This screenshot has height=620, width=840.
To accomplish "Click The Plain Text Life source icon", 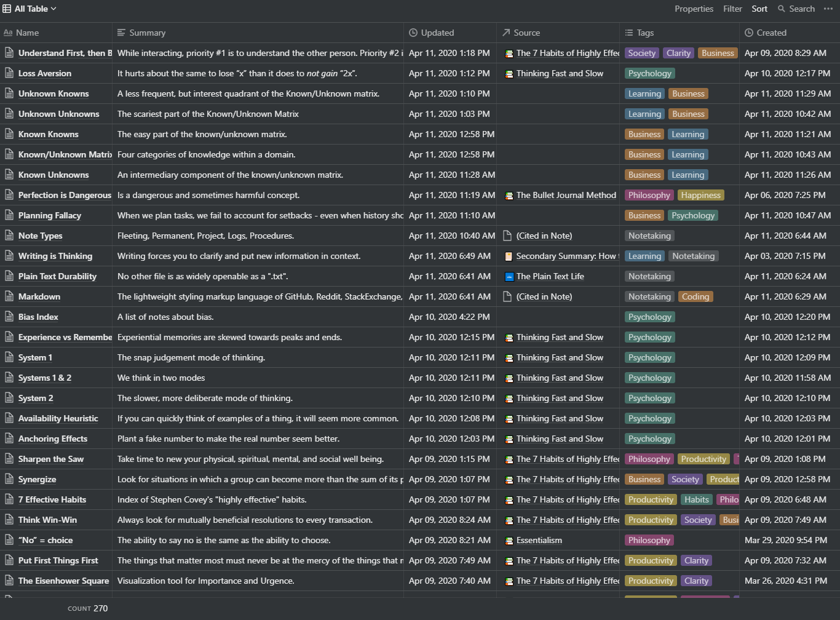I will click(x=509, y=277).
